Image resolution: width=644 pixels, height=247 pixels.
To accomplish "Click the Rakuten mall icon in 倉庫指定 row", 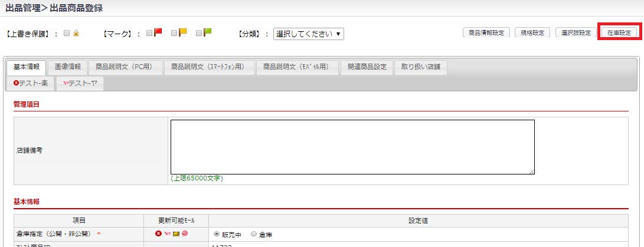I will 158,234.
